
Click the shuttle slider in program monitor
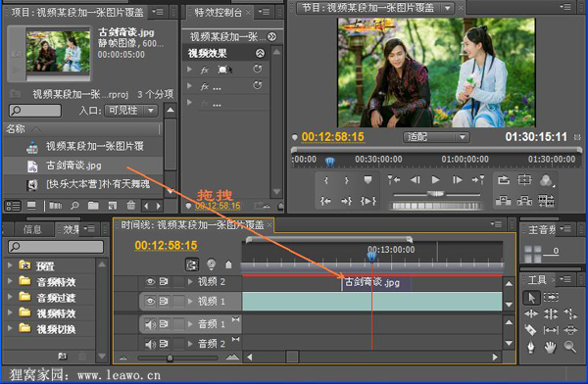coord(436,194)
